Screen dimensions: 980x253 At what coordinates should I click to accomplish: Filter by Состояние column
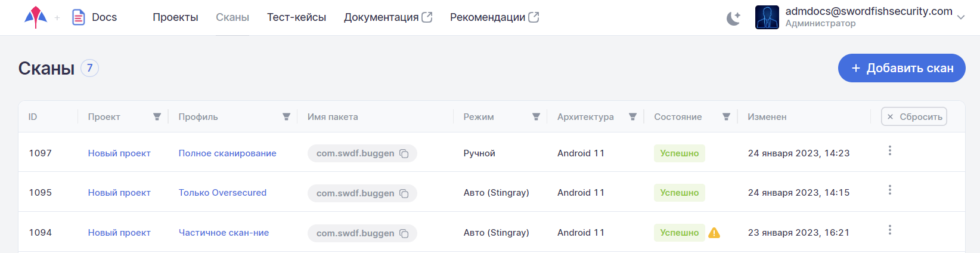[726, 117]
